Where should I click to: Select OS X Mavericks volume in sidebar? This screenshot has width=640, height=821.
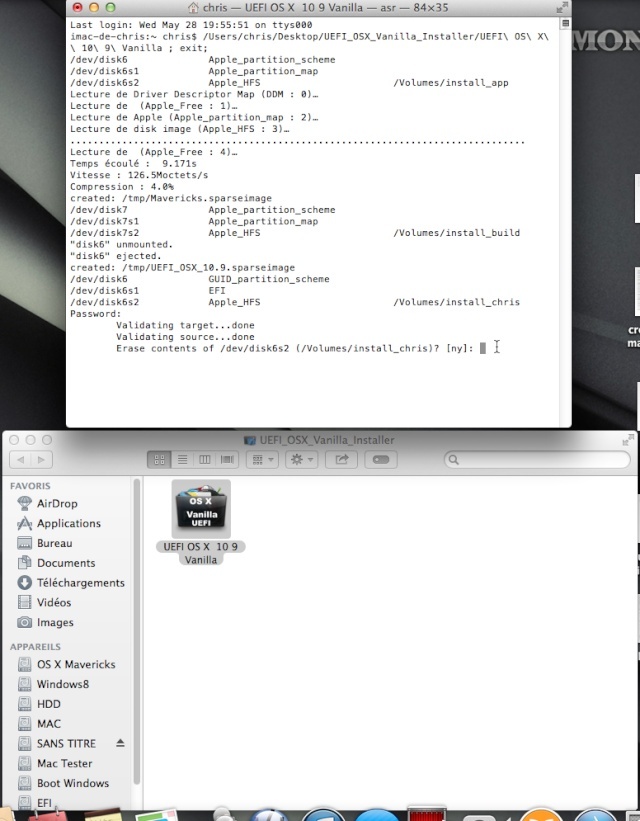pos(76,664)
